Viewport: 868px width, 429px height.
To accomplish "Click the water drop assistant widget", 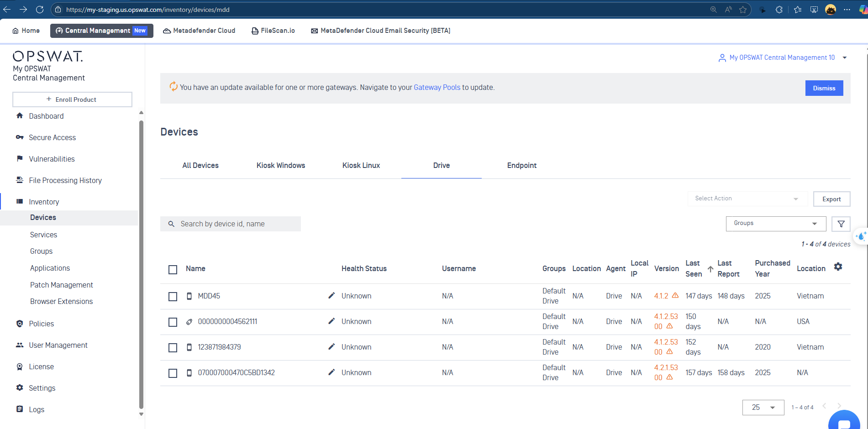I will (x=861, y=236).
